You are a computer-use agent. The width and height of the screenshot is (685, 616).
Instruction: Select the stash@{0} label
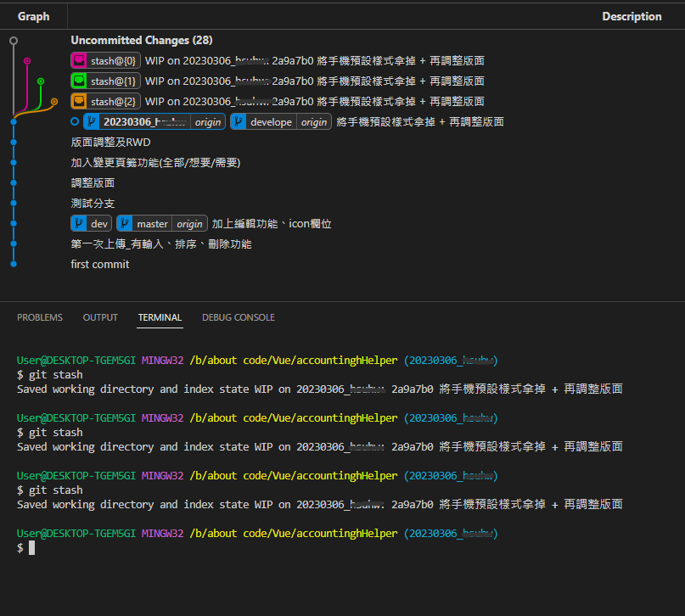[113, 61]
